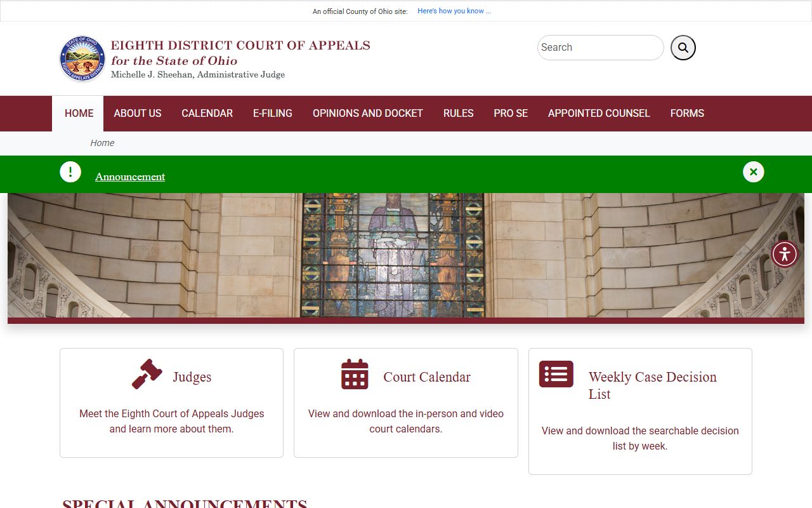812x508 pixels.
Task: Click the magnifying glass search button
Action: tap(683, 48)
